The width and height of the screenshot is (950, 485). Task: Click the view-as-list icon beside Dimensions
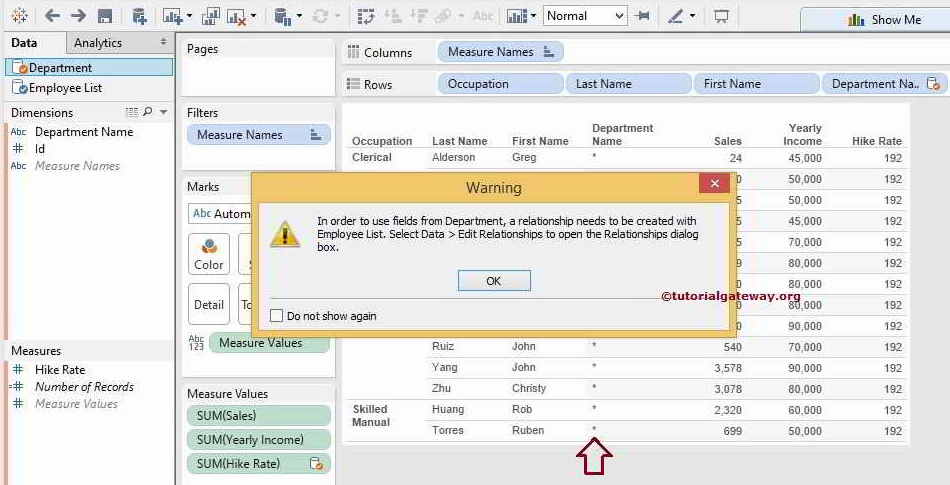click(x=131, y=112)
